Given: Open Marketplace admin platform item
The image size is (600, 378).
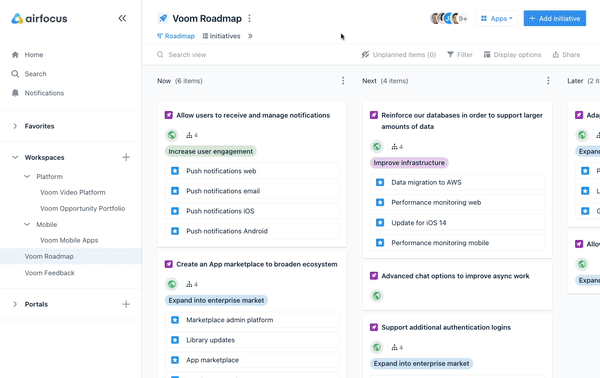Looking at the screenshot, I should pos(252,320).
